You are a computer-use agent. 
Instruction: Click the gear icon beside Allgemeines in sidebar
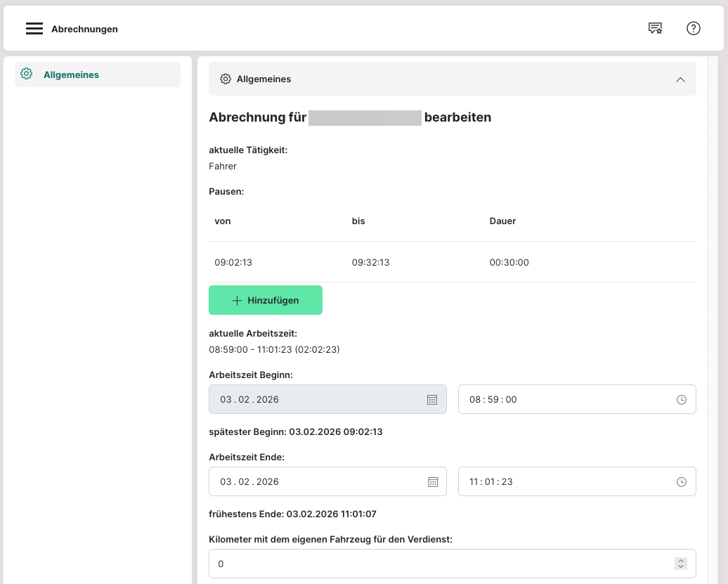(x=27, y=74)
